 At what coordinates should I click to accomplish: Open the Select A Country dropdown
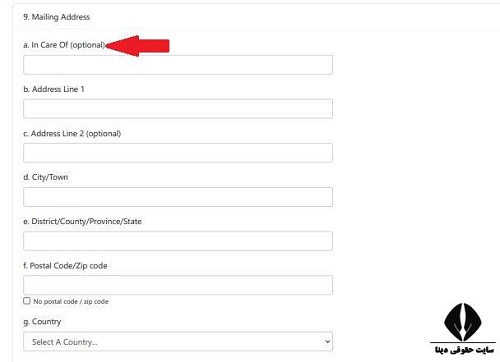click(178, 342)
